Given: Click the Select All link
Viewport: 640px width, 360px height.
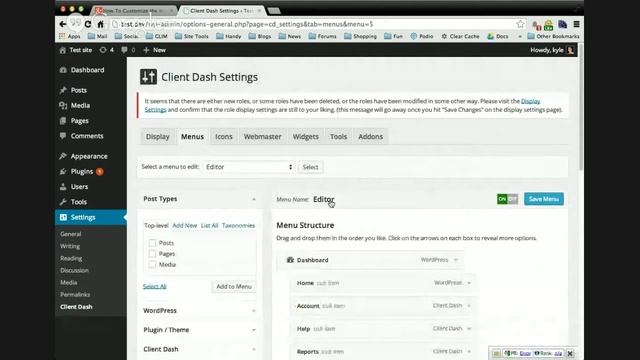Looking at the screenshot, I should 154,287.
